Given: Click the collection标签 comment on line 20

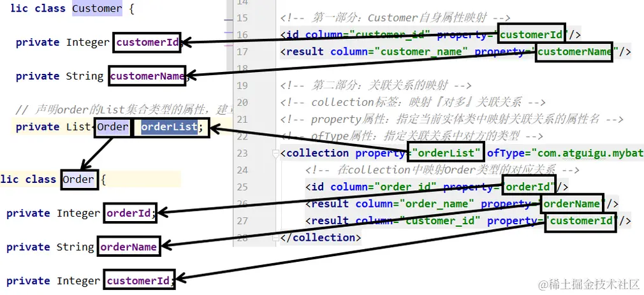Looking at the screenshot, I should [x=413, y=102].
